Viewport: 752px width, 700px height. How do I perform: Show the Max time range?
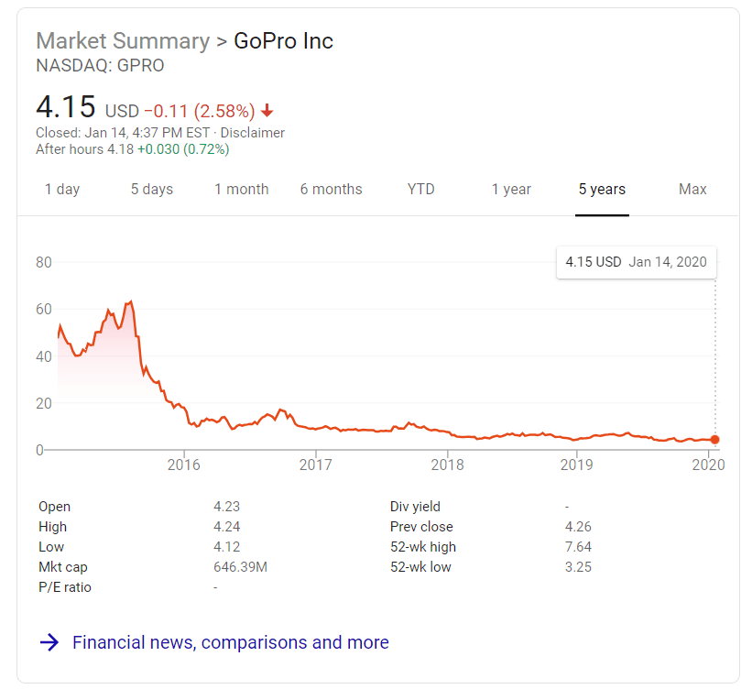click(692, 190)
